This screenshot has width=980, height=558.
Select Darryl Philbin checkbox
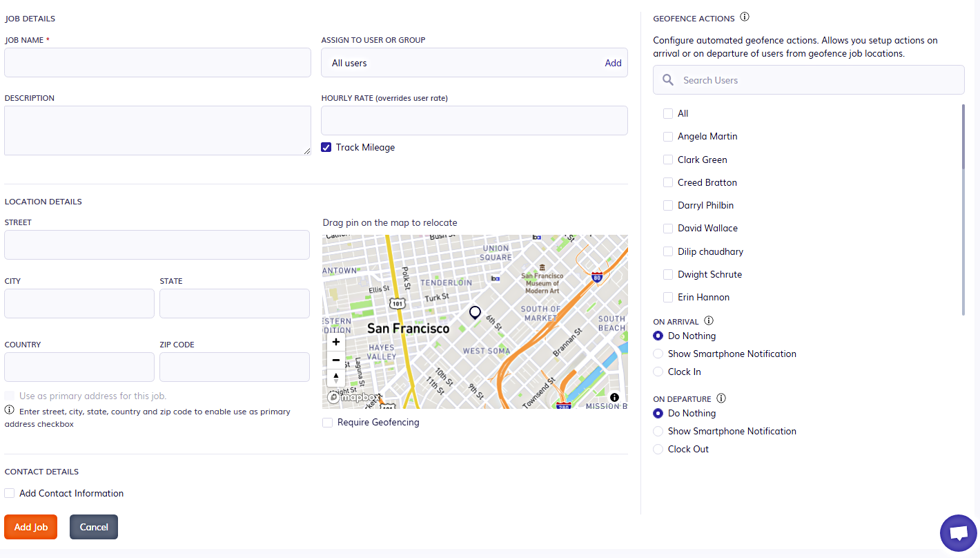click(x=668, y=205)
